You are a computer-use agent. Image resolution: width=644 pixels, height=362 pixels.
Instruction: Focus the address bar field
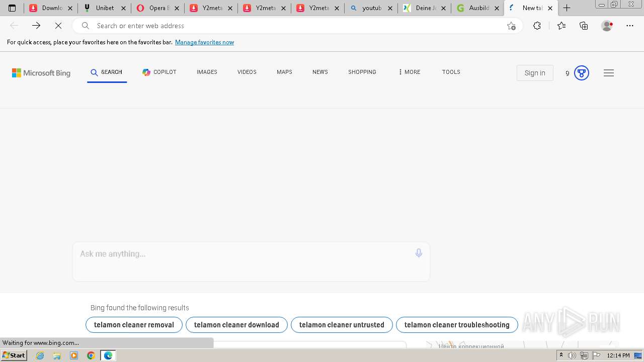297,26
